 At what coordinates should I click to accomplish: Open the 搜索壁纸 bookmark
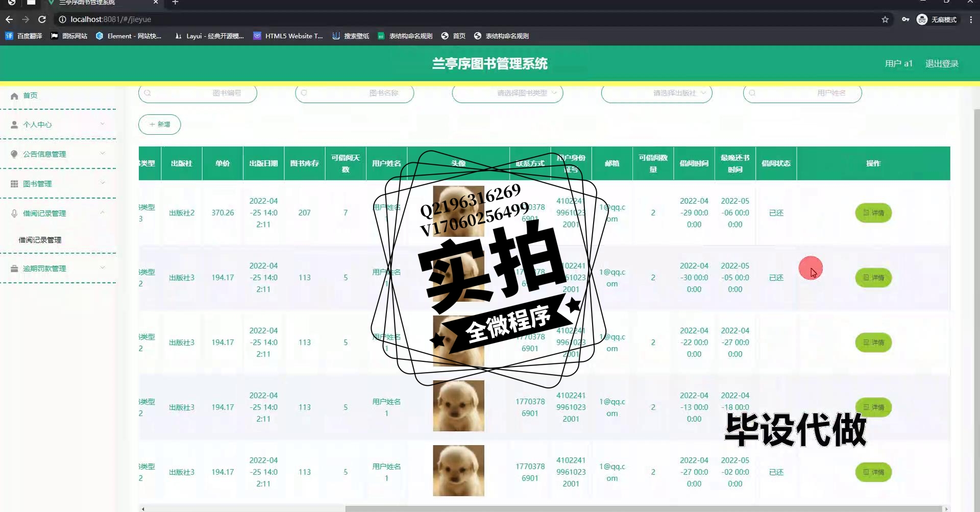[351, 36]
